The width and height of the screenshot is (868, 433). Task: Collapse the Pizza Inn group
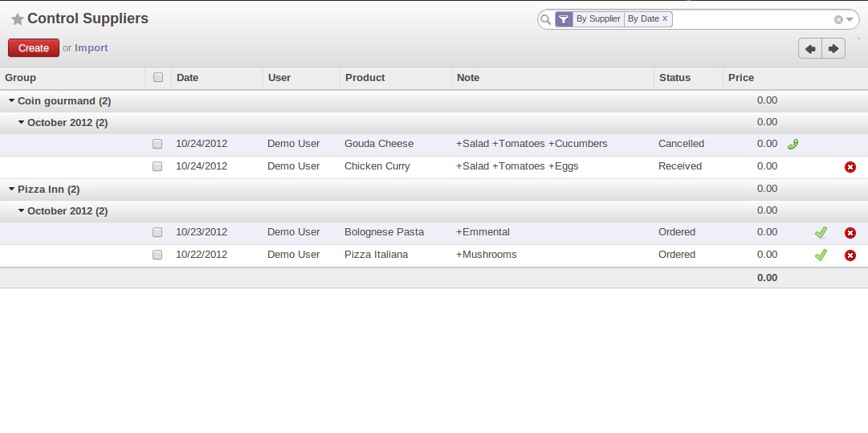pos(12,190)
